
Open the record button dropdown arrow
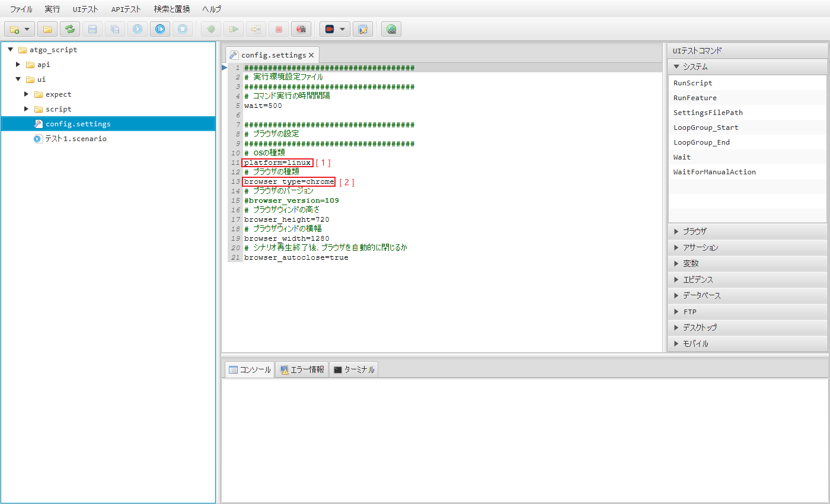[x=342, y=29]
